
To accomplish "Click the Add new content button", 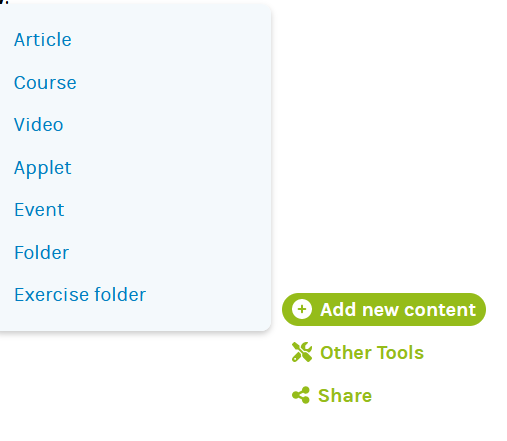I will click(384, 309).
